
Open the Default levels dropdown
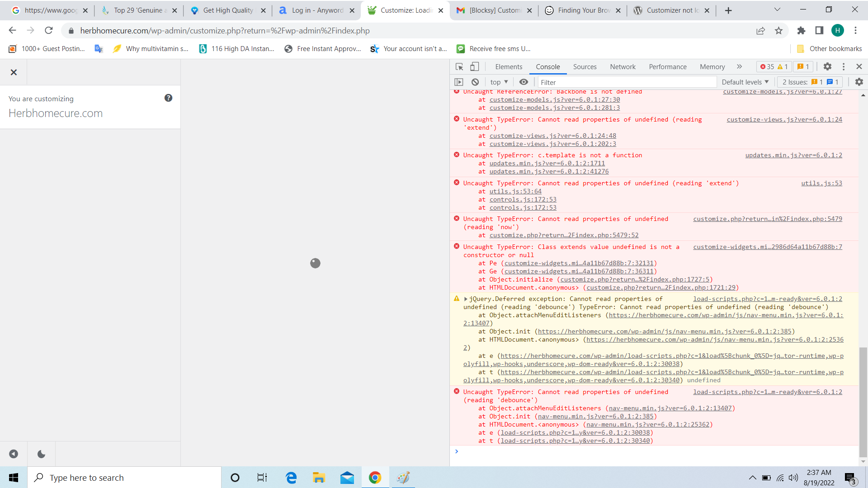[x=745, y=82]
